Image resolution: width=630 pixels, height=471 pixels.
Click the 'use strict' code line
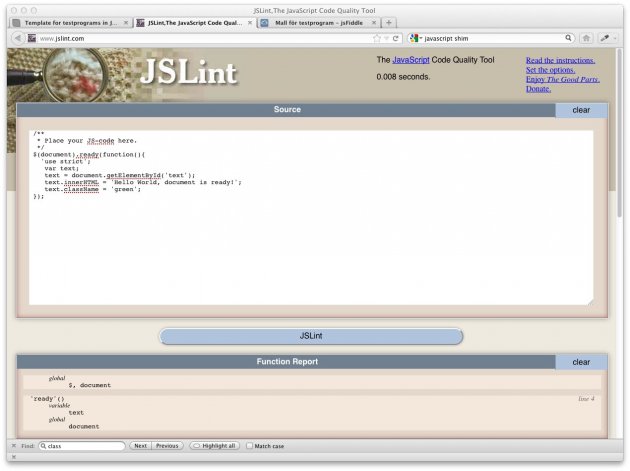coord(65,162)
